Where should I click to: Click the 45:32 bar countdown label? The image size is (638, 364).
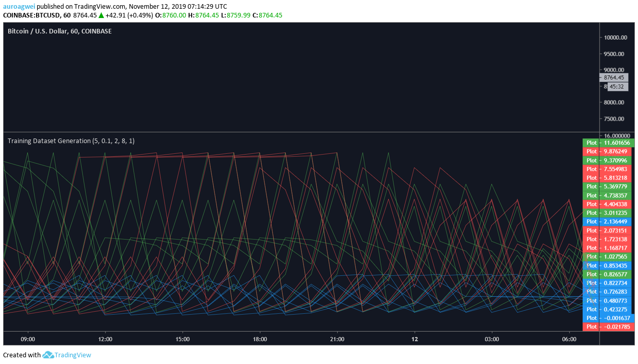pyautogui.click(x=617, y=86)
